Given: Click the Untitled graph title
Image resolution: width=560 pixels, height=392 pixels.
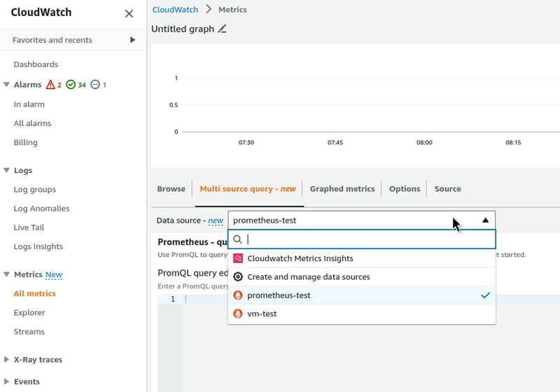Looking at the screenshot, I should 183,29.
